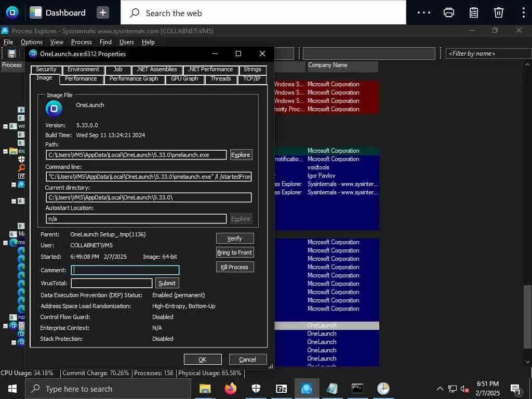Switch to the GPU Graph tab
Viewport: 532px width, 399px height.
(x=184, y=79)
